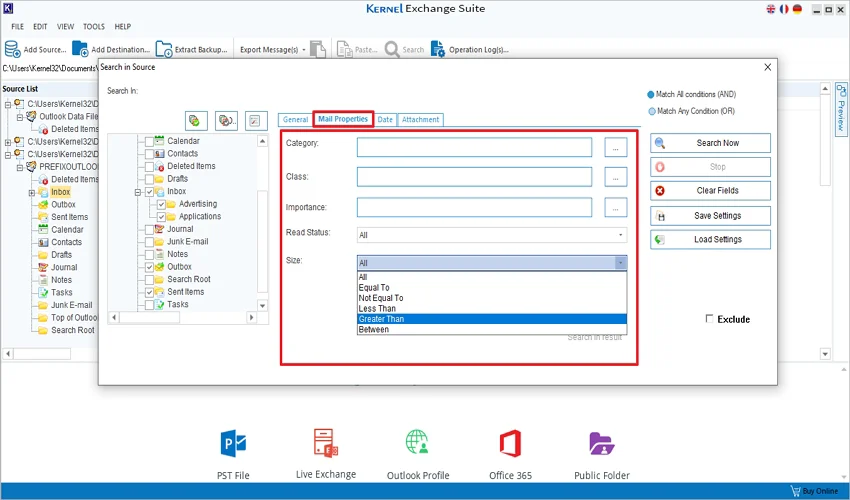Switch to the Attachment tab
The image size is (850, 500).
421,119
